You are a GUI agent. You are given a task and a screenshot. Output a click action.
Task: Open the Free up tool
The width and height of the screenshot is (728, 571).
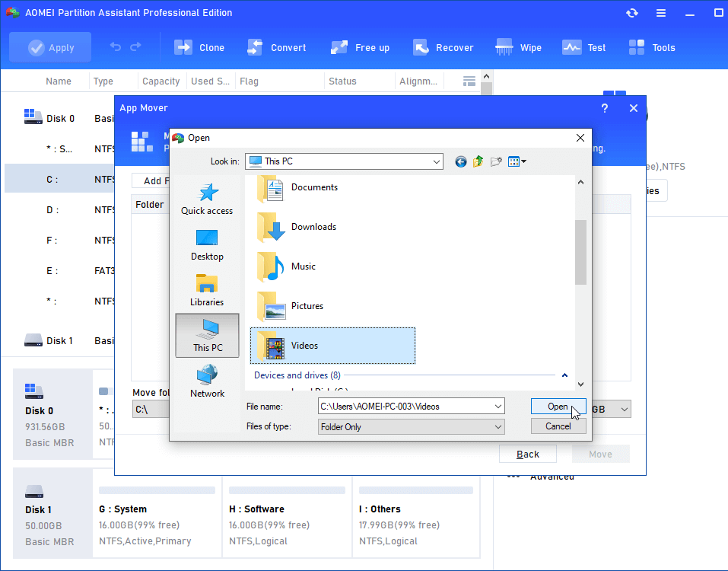[x=360, y=47]
